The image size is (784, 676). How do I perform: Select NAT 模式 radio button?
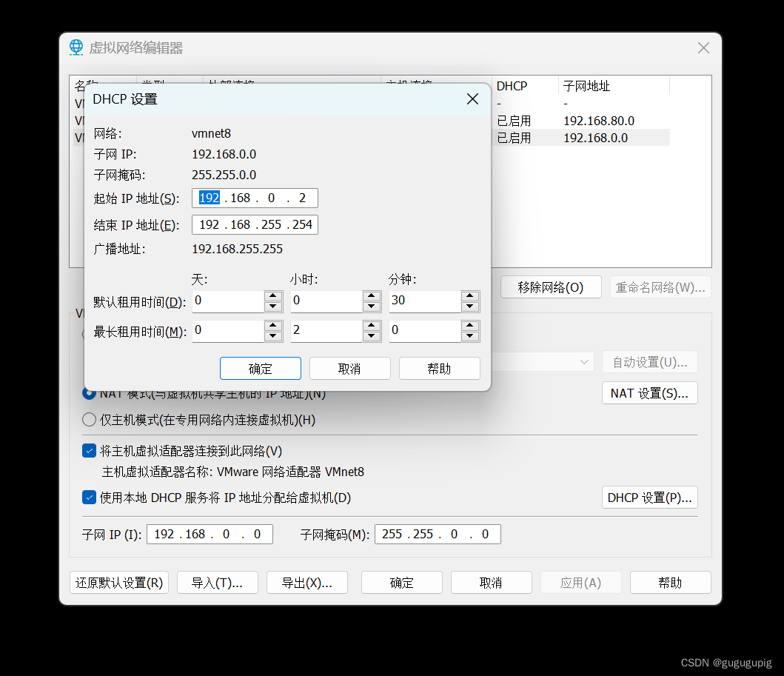[x=89, y=394]
